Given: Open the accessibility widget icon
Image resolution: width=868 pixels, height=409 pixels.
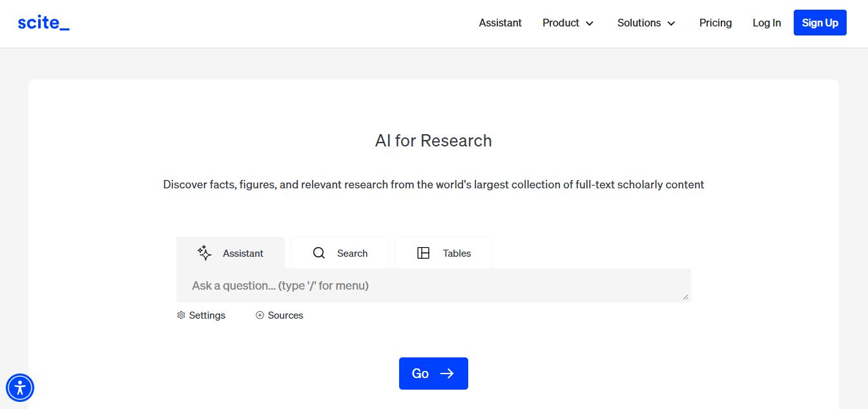Looking at the screenshot, I should point(20,388).
